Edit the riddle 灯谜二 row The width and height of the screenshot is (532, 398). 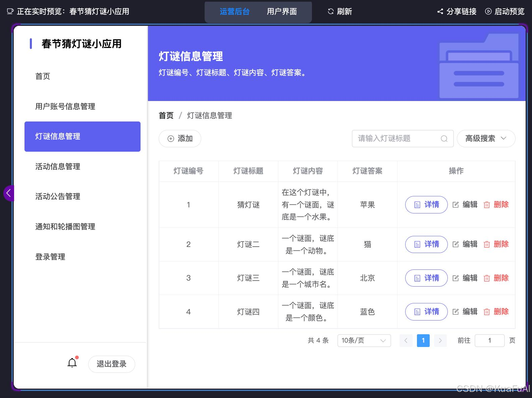[465, 244]
